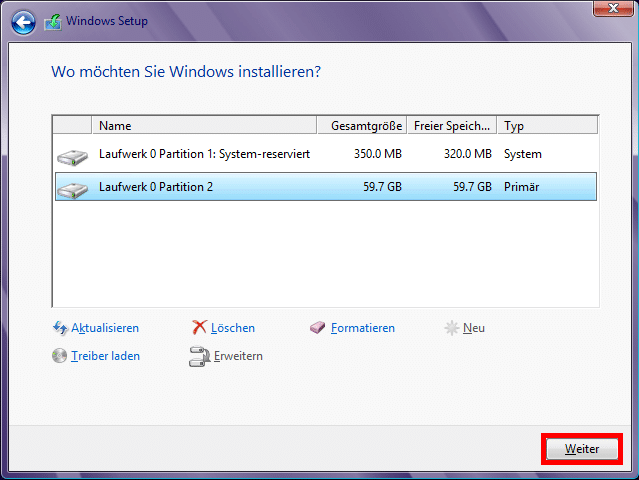Go back with the blue arrow button
Viewport: 639px width, 480px height.
point(23,22)
